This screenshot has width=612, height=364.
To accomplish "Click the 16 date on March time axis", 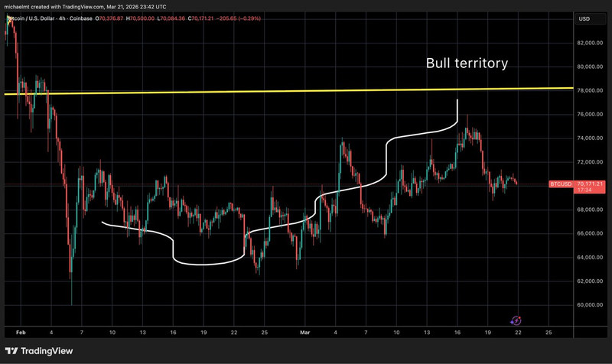I will click(457, 333).
